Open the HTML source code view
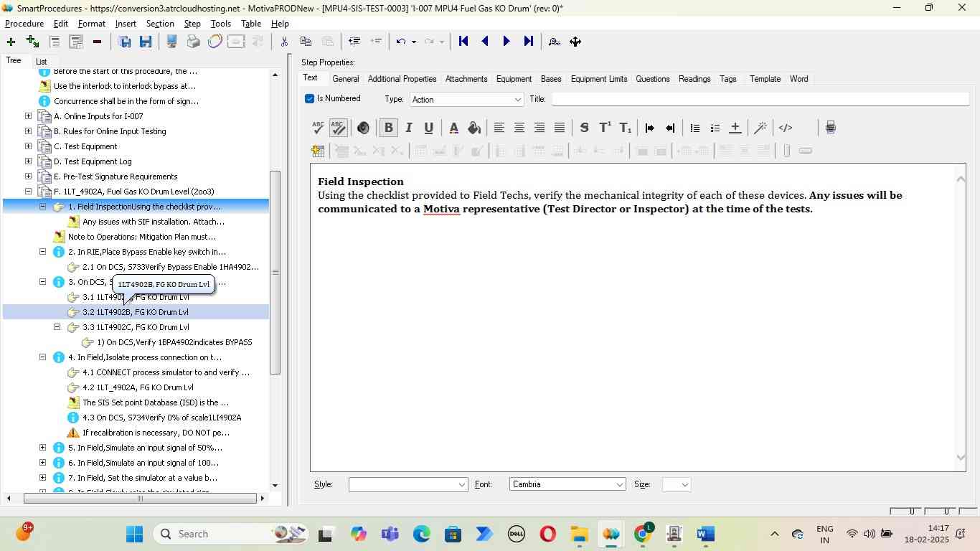980x551 pixels. pyautogui.click(x=786, y=128)
